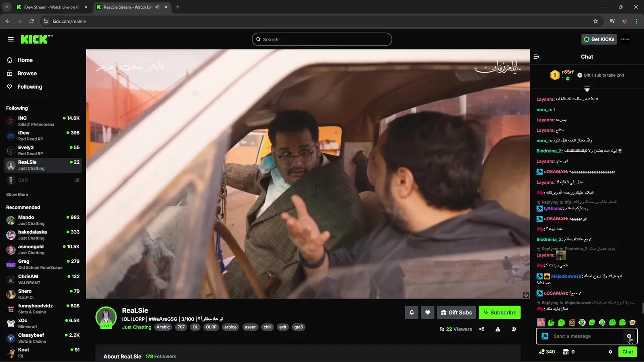Select the gta5 stream tag
Image resolution: width=644 pixels, height=362 pixels.
(298, 327)
